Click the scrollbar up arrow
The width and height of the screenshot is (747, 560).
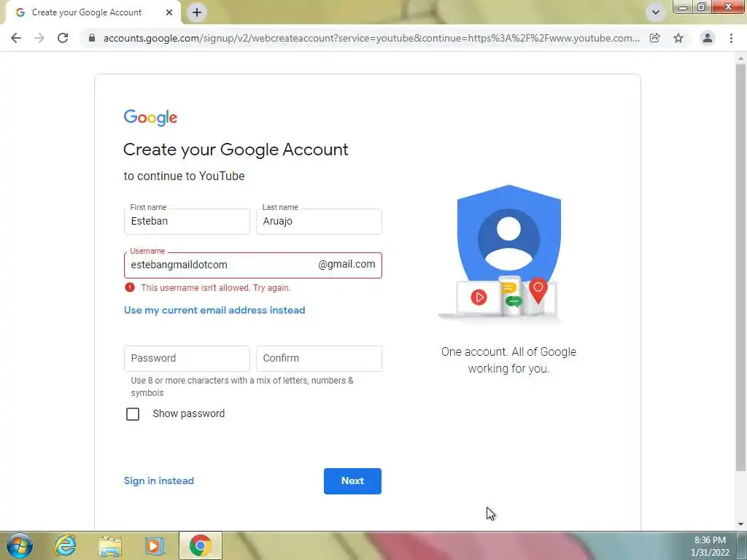pos(741,58)
